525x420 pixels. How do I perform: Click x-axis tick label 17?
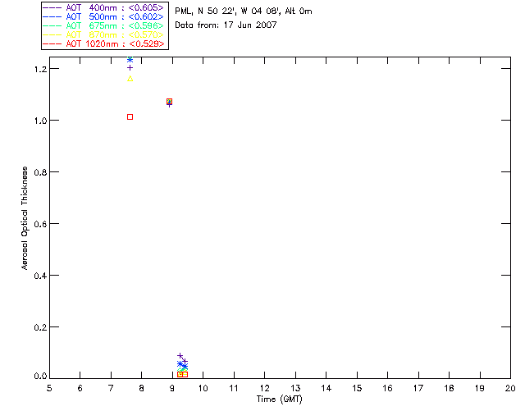[x=418, y=388]
